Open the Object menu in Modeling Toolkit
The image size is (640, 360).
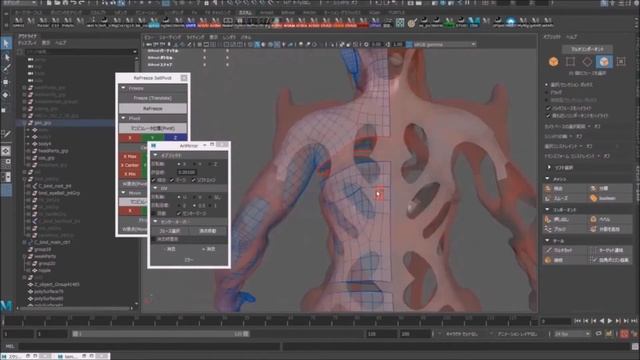tap(552, 37)
